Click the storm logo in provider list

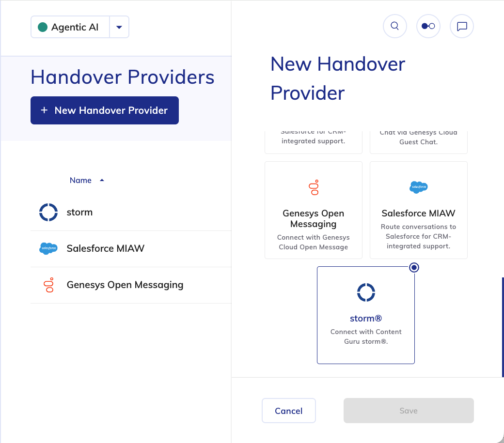pyautogui.click(x=48, y=212)
